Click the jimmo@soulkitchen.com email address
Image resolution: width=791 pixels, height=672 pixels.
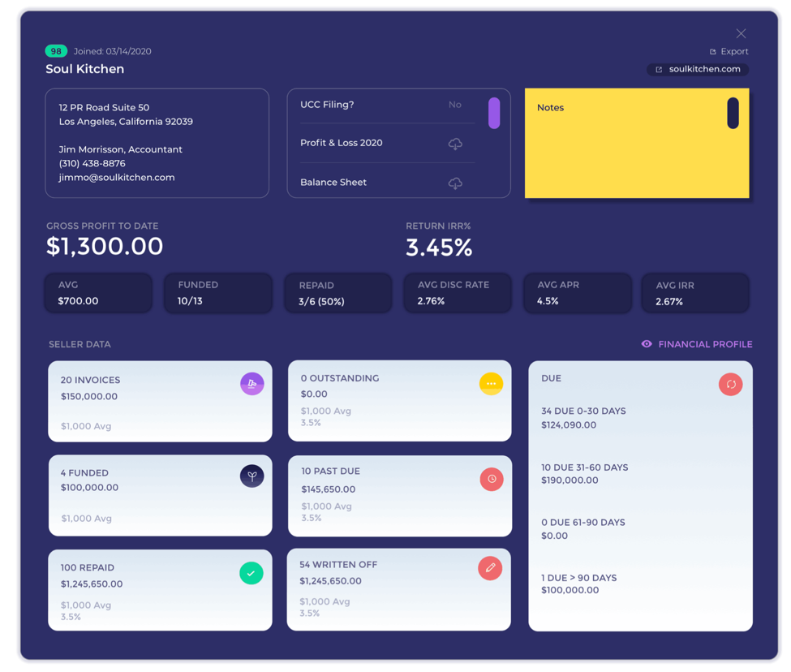pyautogui.click(x=117, y=178)
